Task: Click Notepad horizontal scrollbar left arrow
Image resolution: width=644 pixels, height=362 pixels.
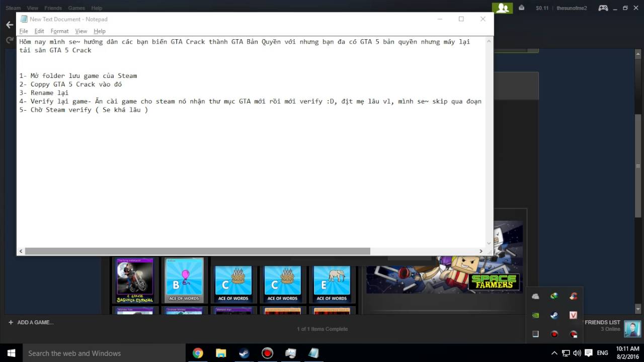Action: [x=21, y=251]
